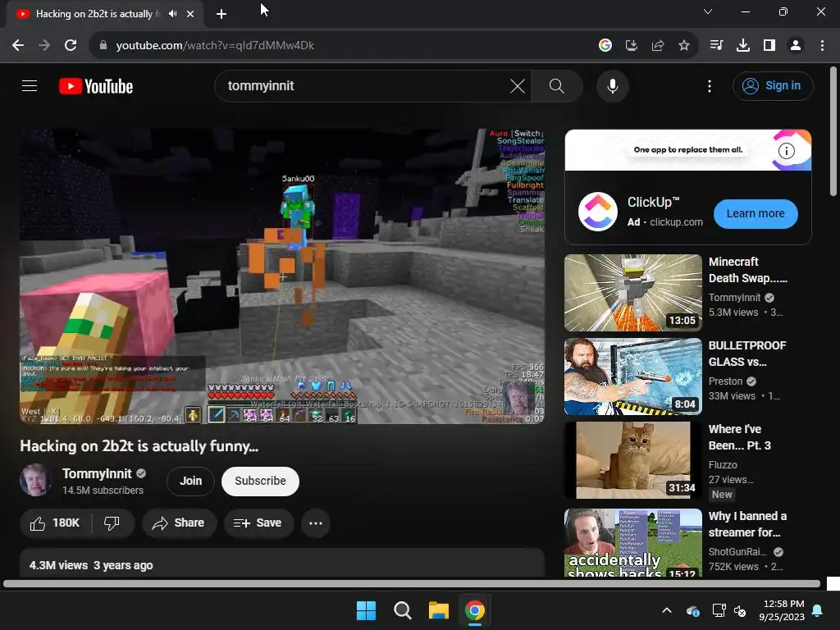
Task: Open BULLETPROOF GLASS vs thumbnail
Action: pos(632,377)
